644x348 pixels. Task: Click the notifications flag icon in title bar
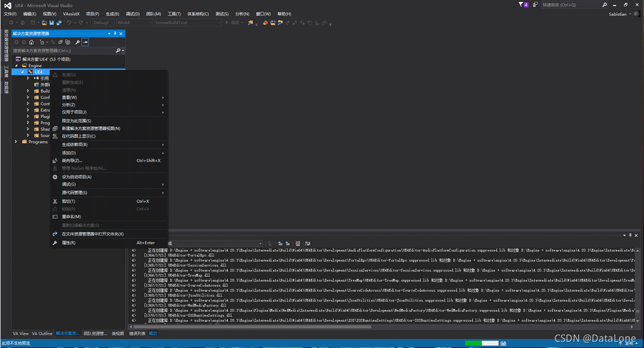[x=522, y=5]
